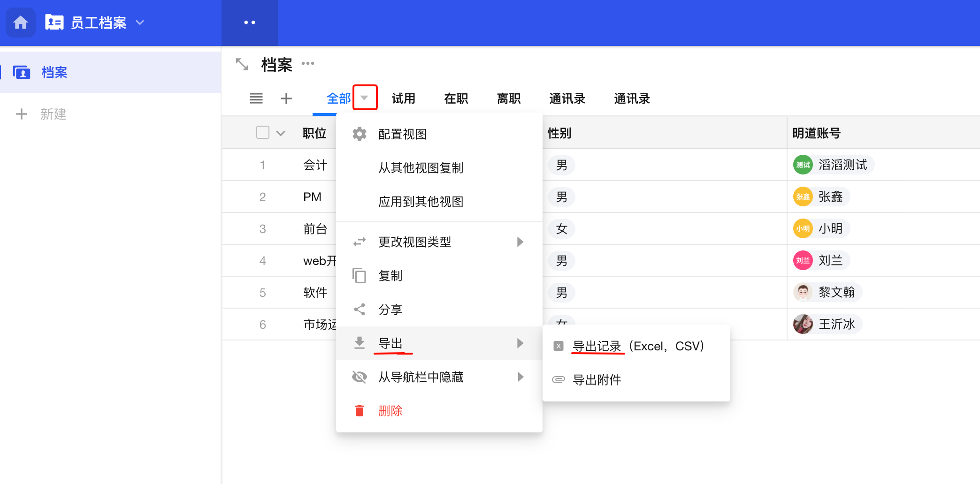
Task: Switch to the 离职 view tab
Action: coord(509,98)
